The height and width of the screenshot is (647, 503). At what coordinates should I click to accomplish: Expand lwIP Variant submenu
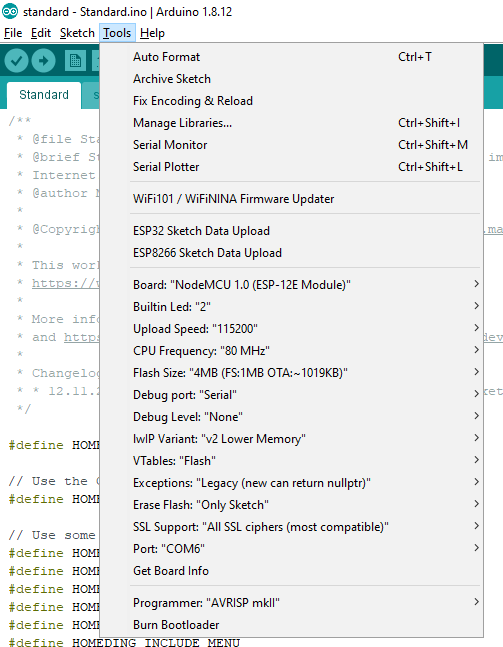point(291,439)
